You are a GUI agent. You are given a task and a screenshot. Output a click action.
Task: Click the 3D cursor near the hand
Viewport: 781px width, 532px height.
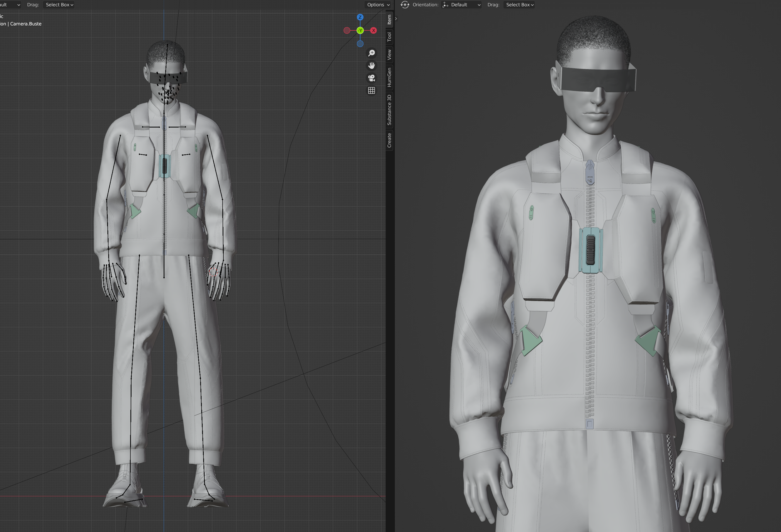click(x=213, y=272)
